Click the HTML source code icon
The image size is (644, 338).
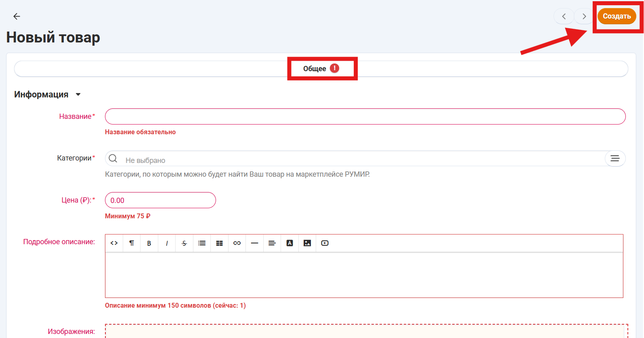(x=114, y=243)
